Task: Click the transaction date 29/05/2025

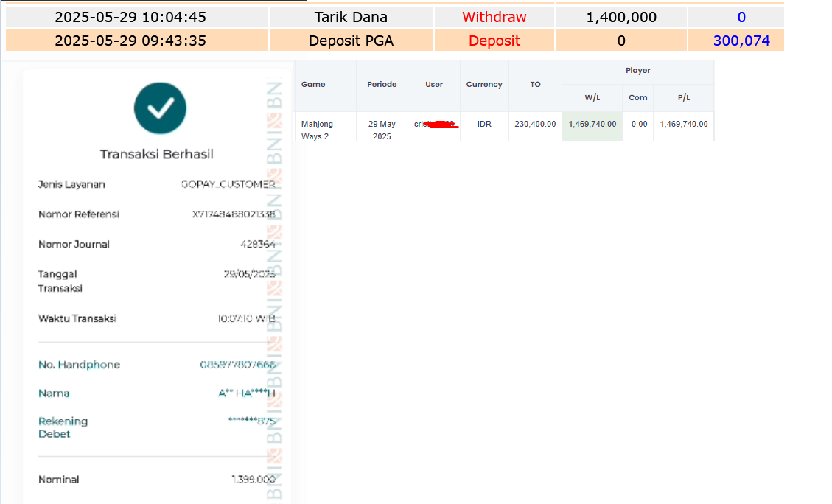Action: tap(249, 274)
